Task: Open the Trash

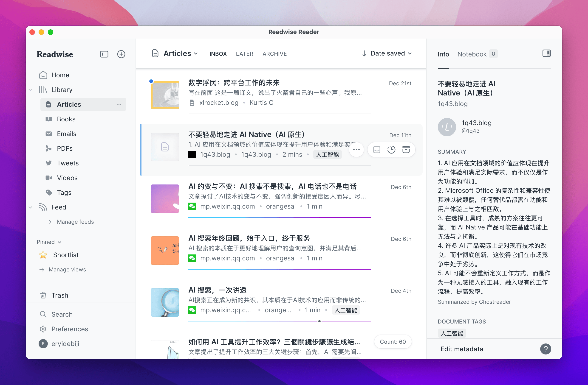Action: click(59, 296)
